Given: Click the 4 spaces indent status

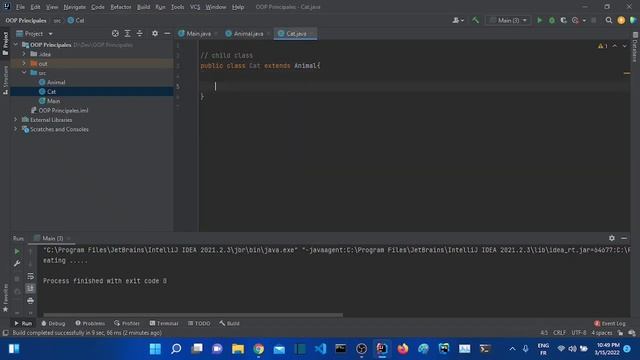Looking at the screenshot, I should [602, 333].
